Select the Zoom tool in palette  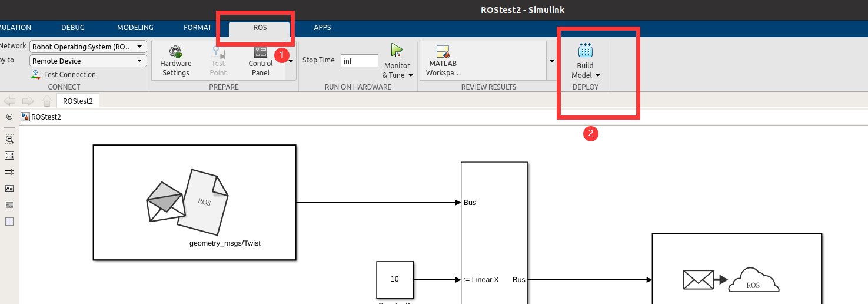tap(9, 139)
